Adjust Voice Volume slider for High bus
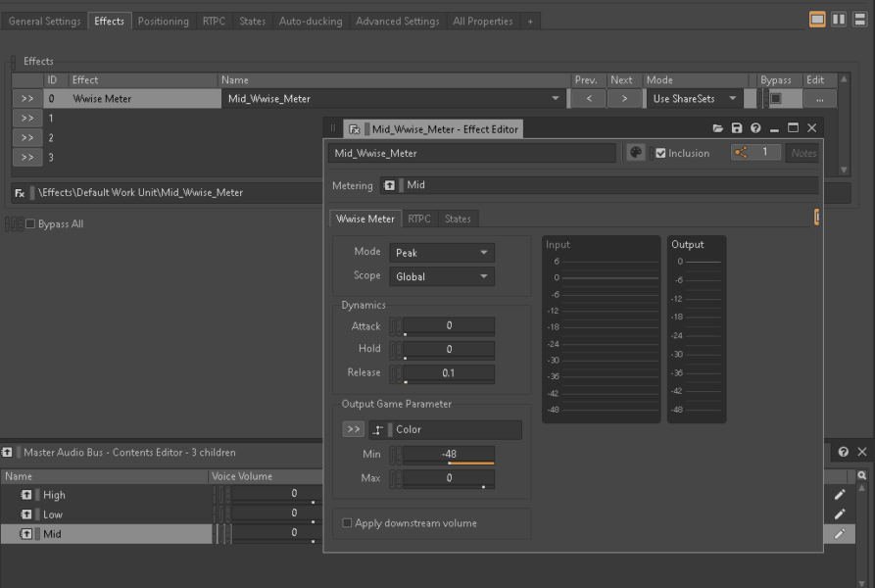 (x=276, y=494)
